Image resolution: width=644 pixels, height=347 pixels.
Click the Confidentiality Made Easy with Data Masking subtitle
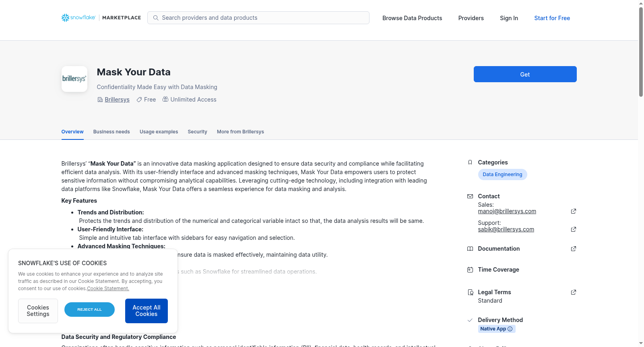157,87
